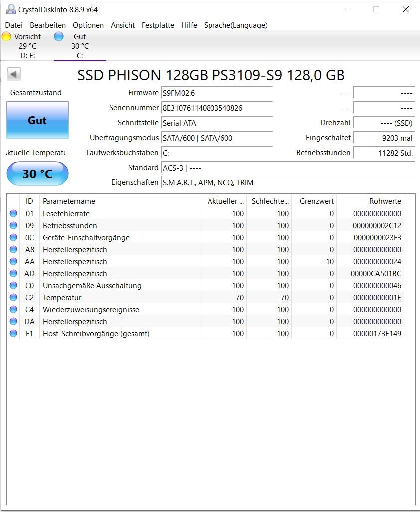Click the yellow Vorsicht drive status icon

point(6,36)
